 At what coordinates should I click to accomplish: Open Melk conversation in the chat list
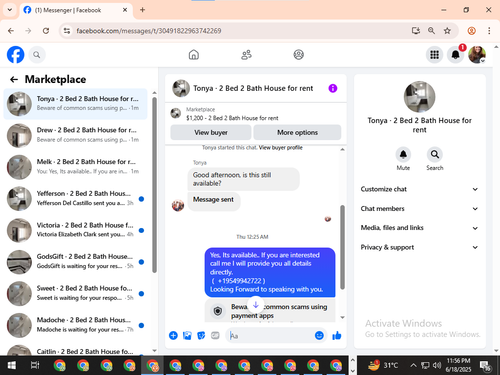click(x=75, y=167)
